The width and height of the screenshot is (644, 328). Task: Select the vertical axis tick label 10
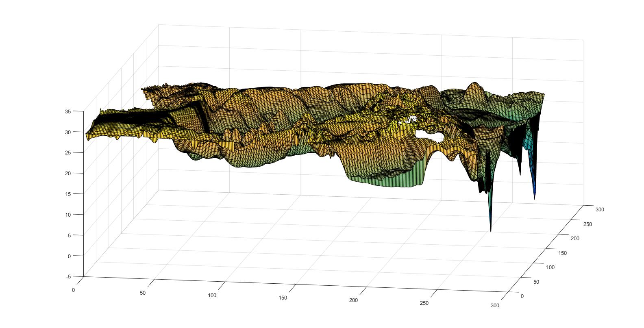(x=68, y=215)
